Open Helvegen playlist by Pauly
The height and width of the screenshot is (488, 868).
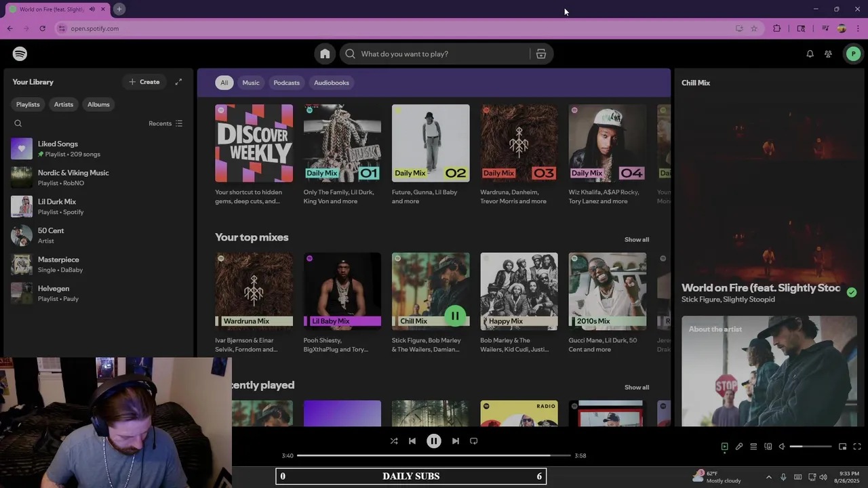pyautogui.click(x=98, y=293)
